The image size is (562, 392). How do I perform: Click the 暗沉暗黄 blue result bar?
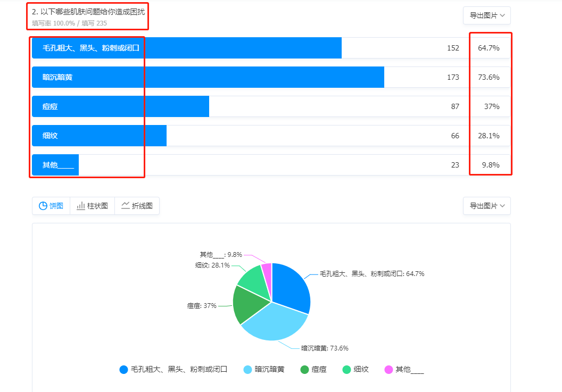coord(208,77)
